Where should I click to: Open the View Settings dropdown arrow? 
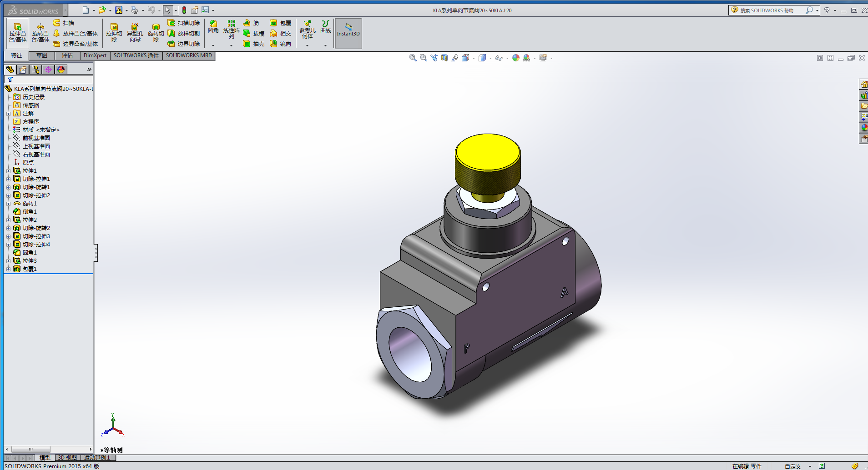click(551, 58)
